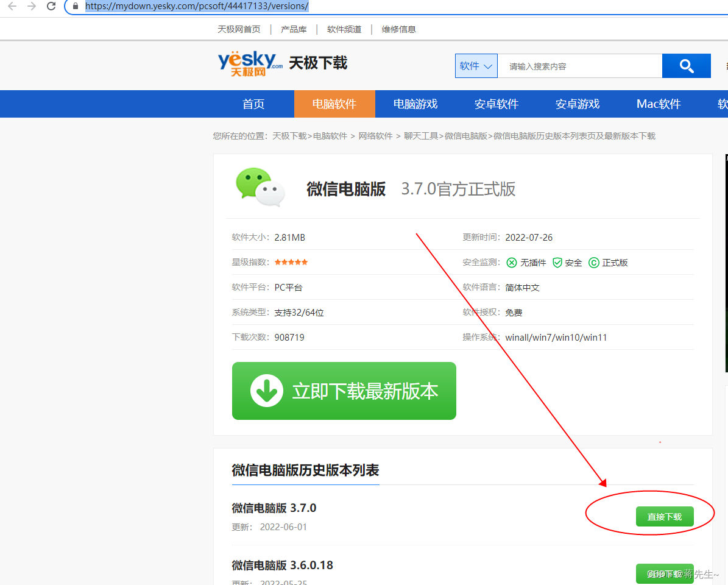The height and width of the screenshot is (585, 728).
Task: Click 直接下载 for version 3.6.0.18
Action: tap(665, 574)
